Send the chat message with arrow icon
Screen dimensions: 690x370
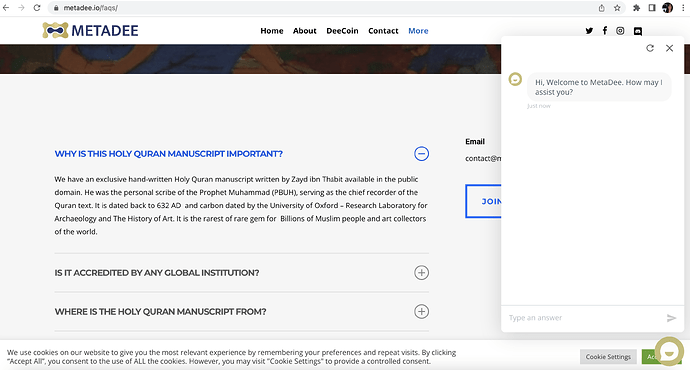pos(671,318)
